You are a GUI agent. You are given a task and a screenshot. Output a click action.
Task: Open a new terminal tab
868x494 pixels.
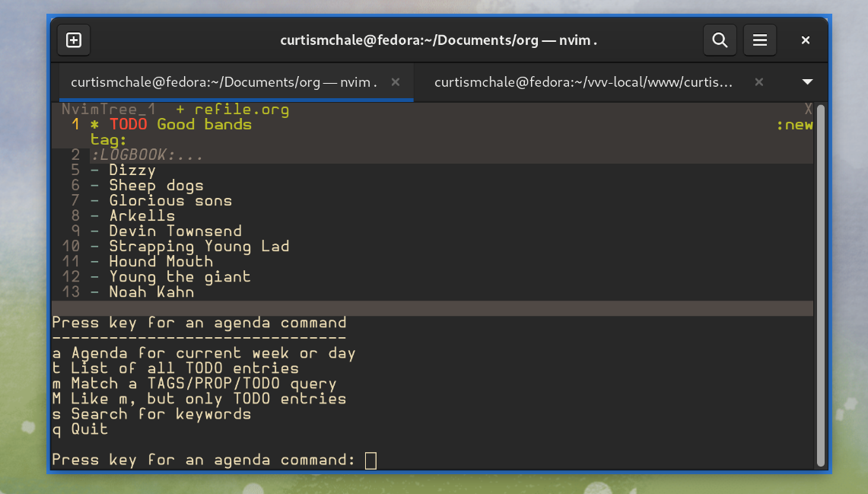coord(74,40)
